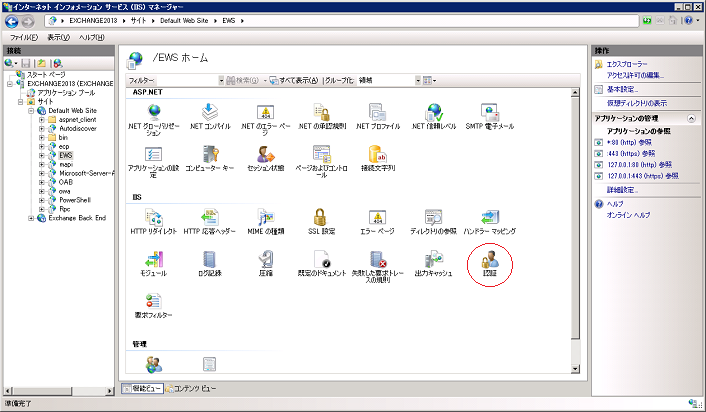The image size is (706, 412).
Task: Select the owa tree item
Action: coord(64,191)
